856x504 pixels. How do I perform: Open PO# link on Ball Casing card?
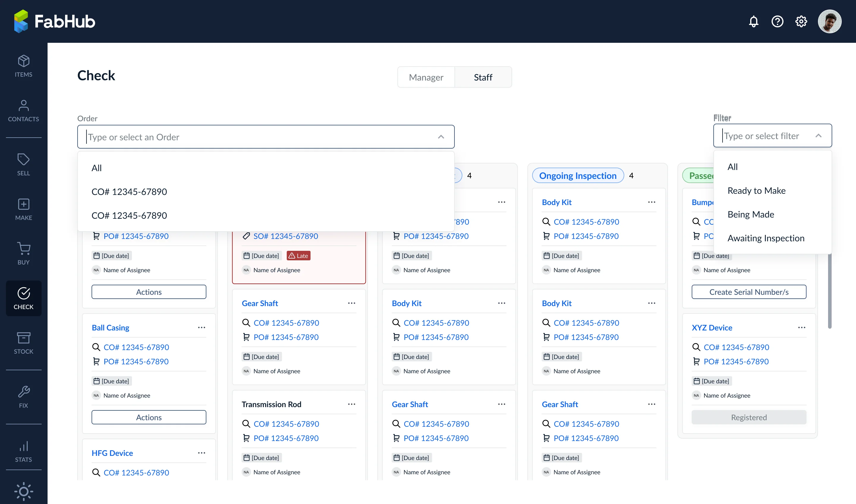(x=136, y=361)
